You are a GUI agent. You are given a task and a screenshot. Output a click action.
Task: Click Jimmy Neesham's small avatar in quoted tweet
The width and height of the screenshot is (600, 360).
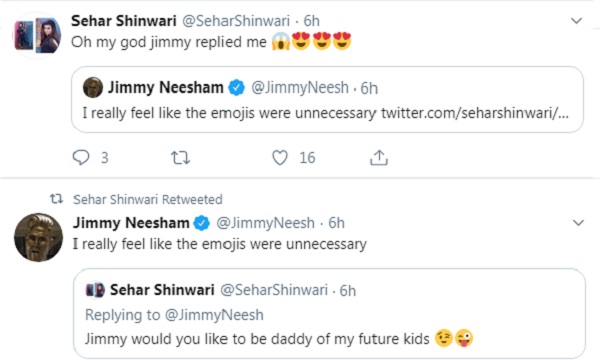[x=93, y=88]
